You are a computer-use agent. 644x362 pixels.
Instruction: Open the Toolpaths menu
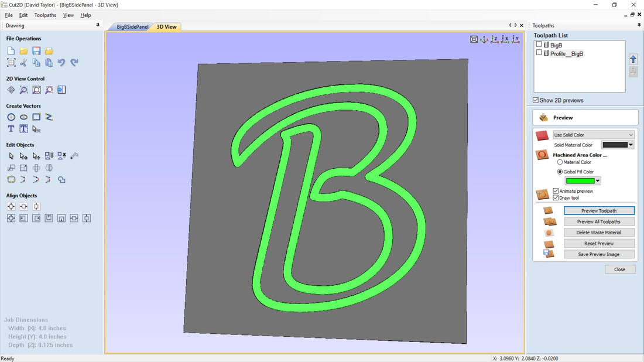click(x=45, y=15)
